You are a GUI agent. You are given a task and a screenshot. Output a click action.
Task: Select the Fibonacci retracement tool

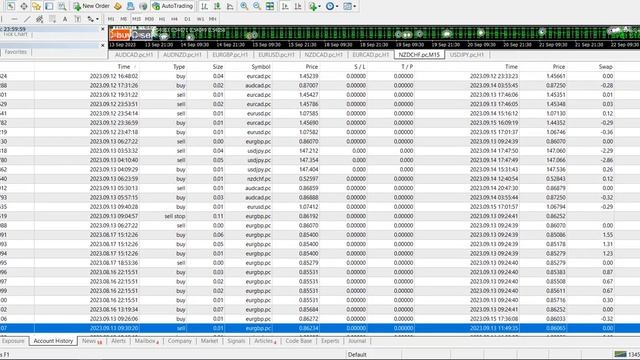click(x=52, y=19)
